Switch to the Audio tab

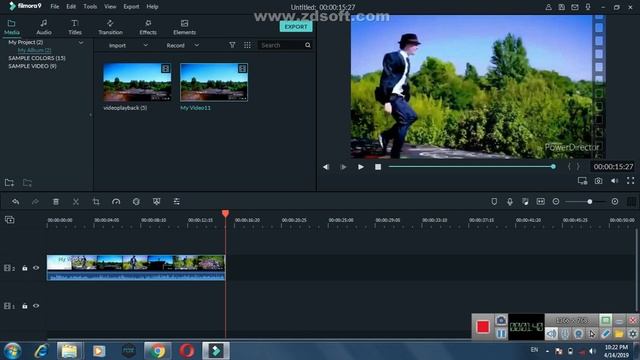(44, 27)
